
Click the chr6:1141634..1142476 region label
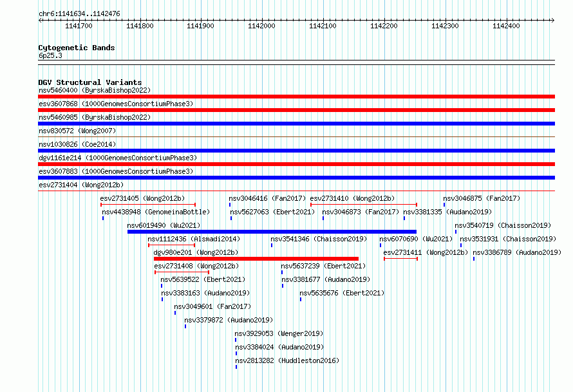tap(79, 14)
